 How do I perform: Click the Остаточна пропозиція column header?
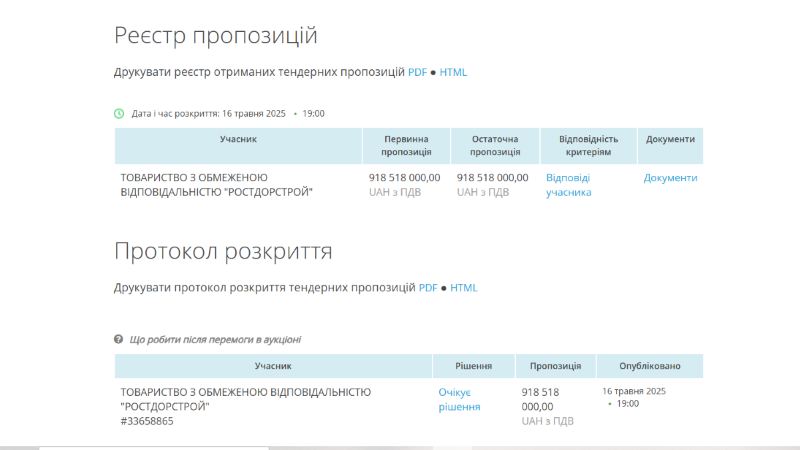point(495,145)
